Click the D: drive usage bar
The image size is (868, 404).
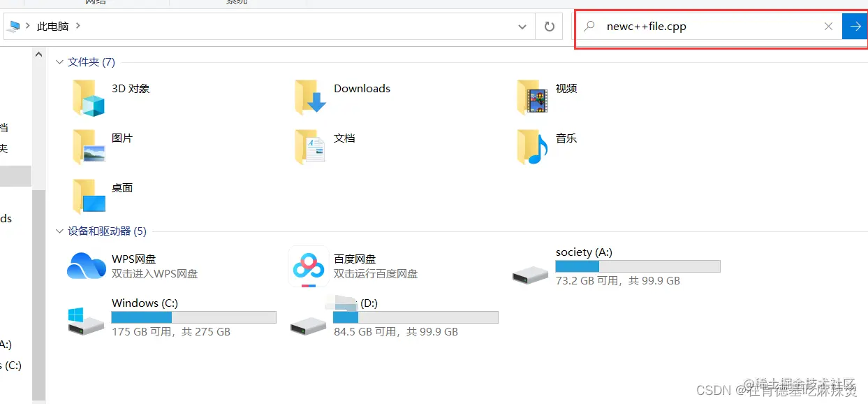point(415,317)
